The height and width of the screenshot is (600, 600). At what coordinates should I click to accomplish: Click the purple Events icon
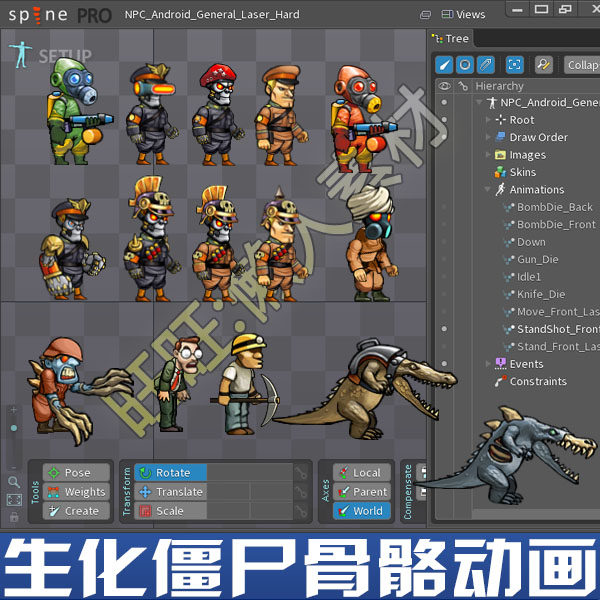501,364
